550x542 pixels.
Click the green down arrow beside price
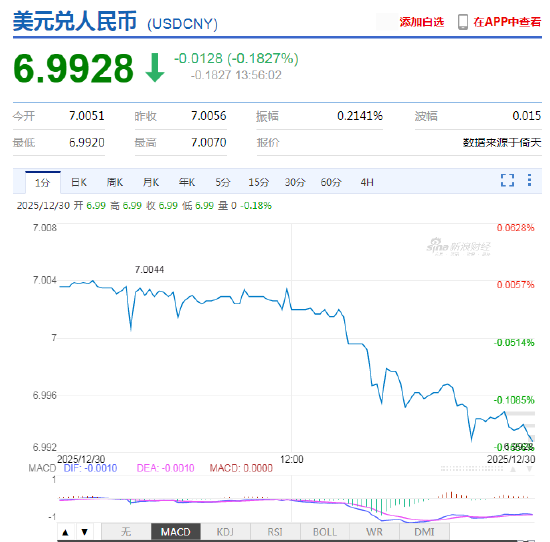tap(155, 68)
